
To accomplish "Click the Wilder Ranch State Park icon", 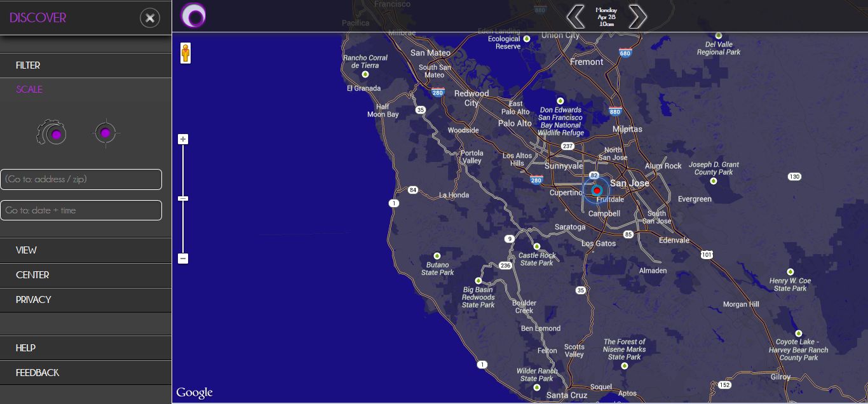I will point(536,387).
